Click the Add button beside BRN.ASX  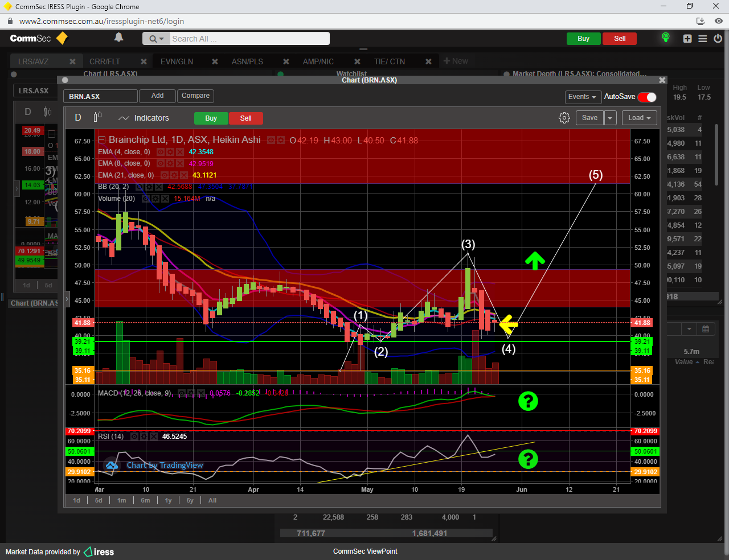(158, 96)
